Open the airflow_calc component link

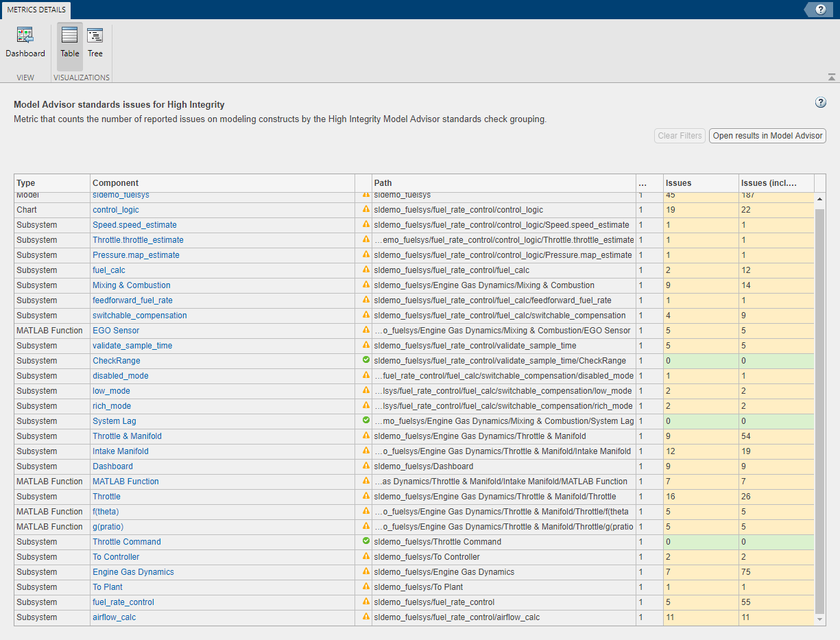115,617
